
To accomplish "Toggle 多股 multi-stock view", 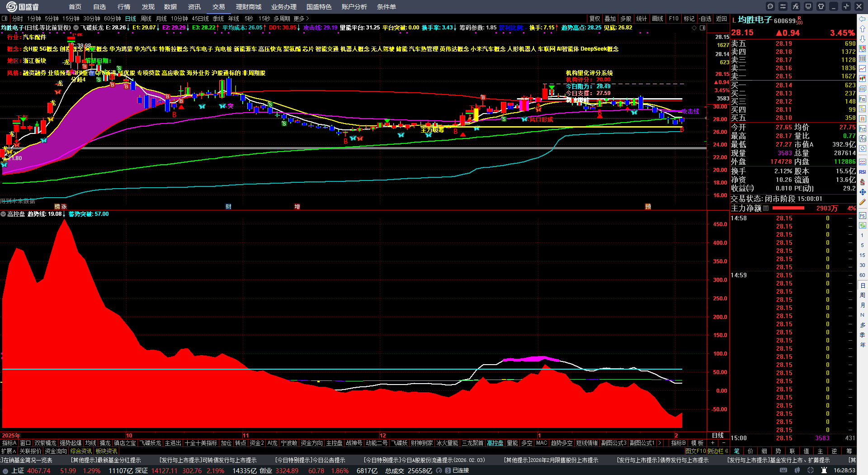I will point(626,19).
